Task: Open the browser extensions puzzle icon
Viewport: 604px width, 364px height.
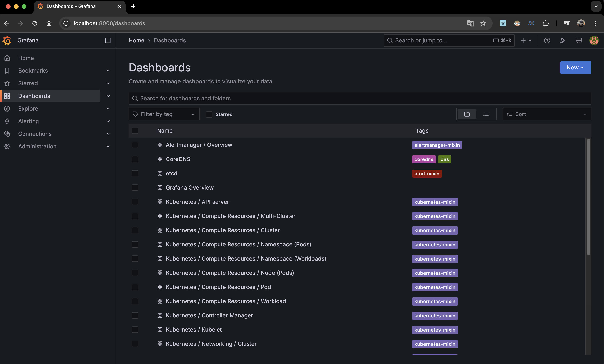Action: [546, 23]
